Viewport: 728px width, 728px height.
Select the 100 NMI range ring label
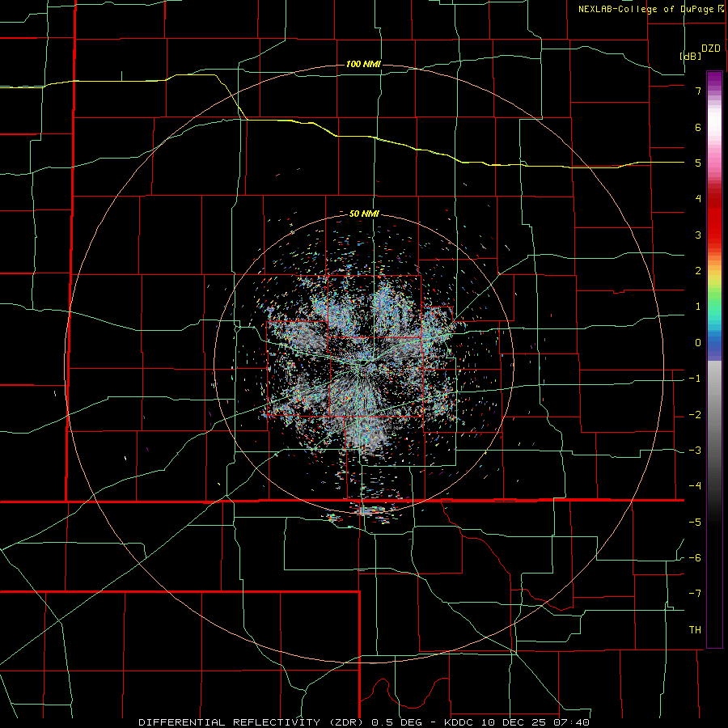pyautogui.click(x=363, y=64)
